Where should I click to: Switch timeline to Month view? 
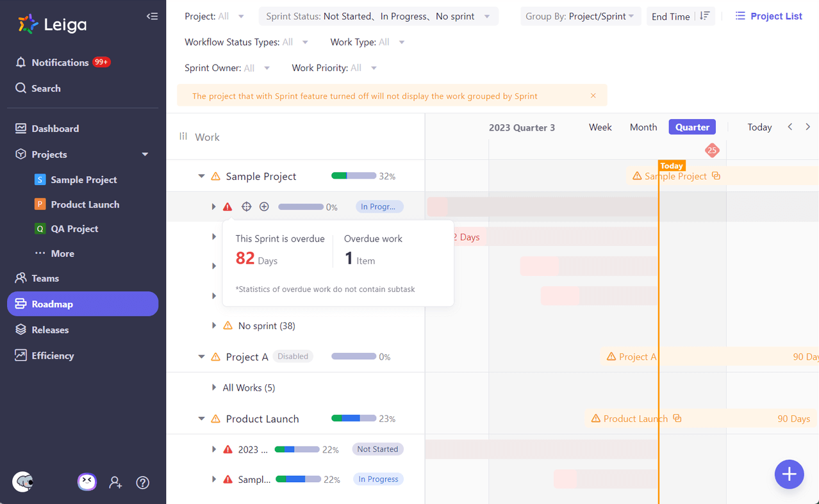643,127
